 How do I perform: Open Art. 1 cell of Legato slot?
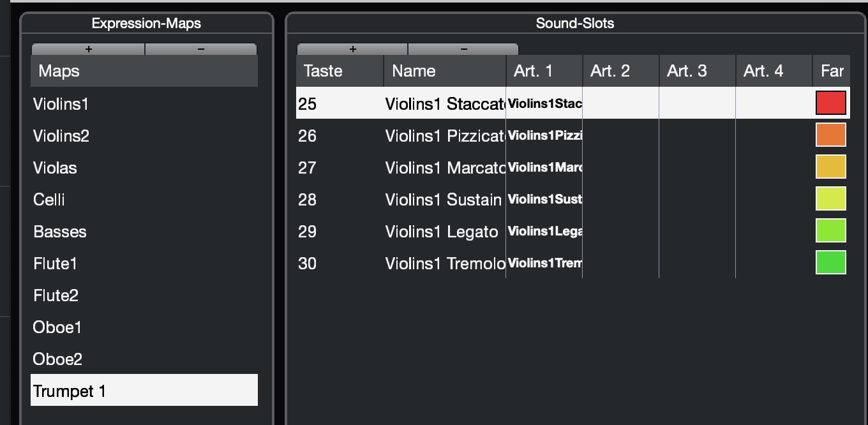click(544, 231)
